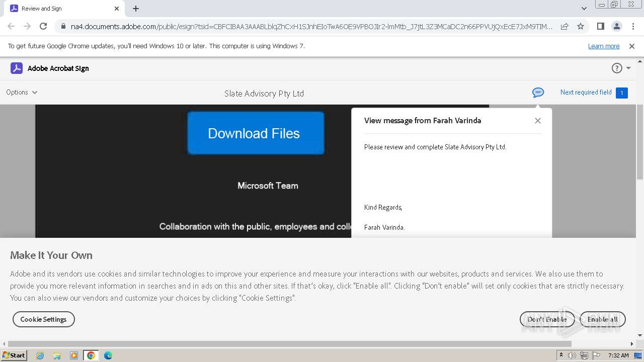Image resolution: width=644 pixels, height=362 pixels.
Task: Close the message from Farah Varinda
Action: [x=538, y=121]
